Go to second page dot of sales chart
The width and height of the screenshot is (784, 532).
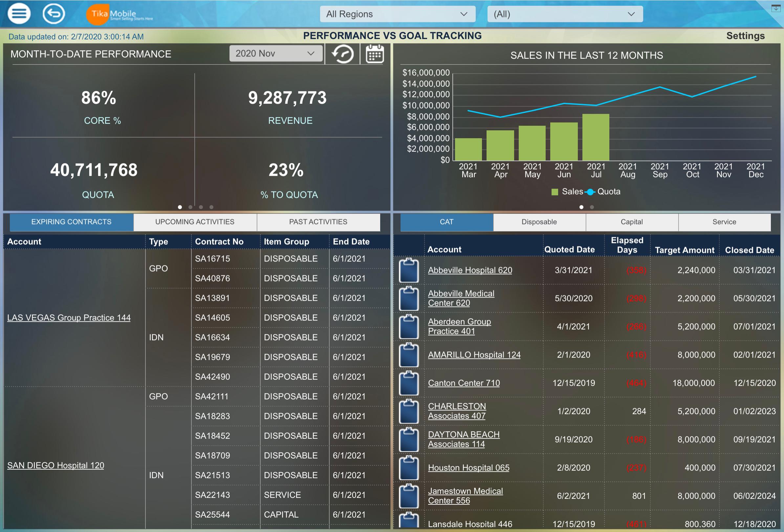pos(592,207)
